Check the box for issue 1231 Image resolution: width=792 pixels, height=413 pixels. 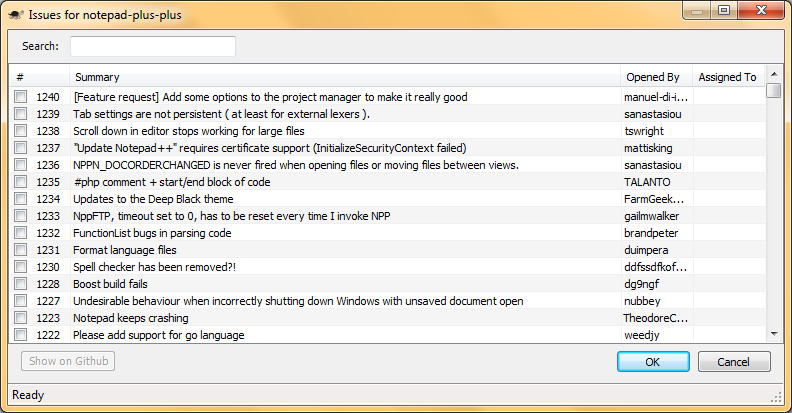pyautogui.click(x=20, y=249)
